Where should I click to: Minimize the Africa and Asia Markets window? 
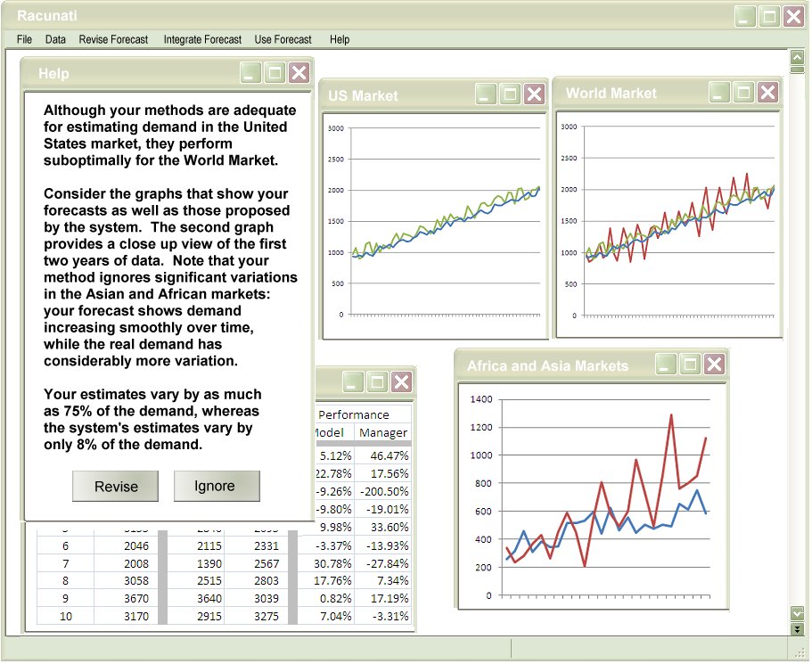point(666,364)
